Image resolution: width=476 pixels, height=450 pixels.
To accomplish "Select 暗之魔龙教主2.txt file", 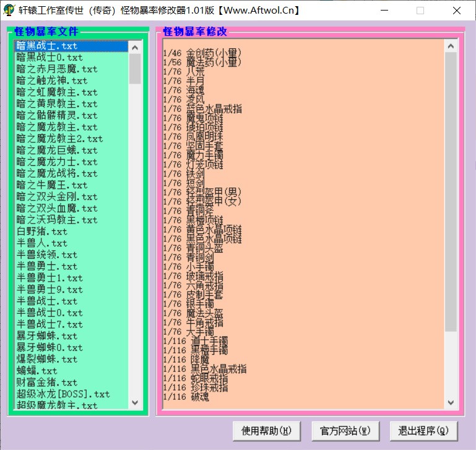I will (71, 139).
